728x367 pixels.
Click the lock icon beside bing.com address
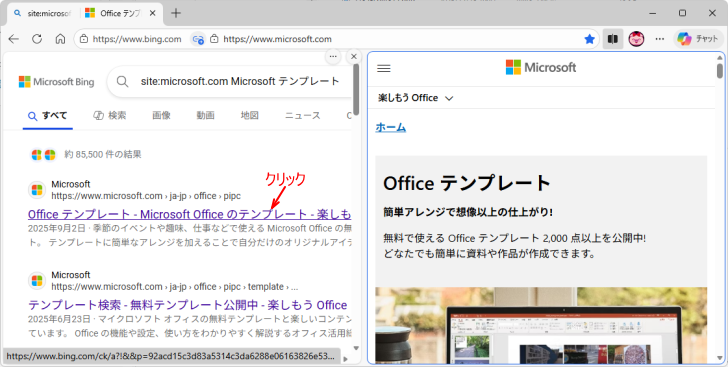84,39
